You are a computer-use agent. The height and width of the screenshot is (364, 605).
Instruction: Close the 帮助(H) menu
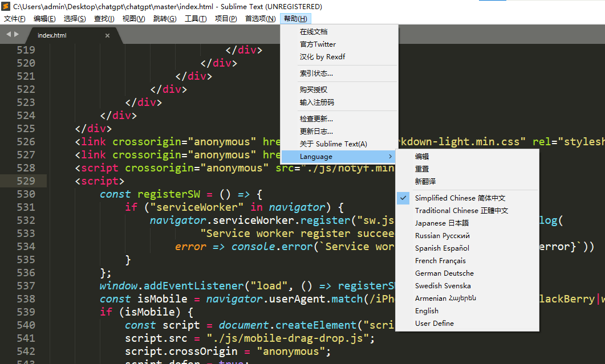(295, 18)
